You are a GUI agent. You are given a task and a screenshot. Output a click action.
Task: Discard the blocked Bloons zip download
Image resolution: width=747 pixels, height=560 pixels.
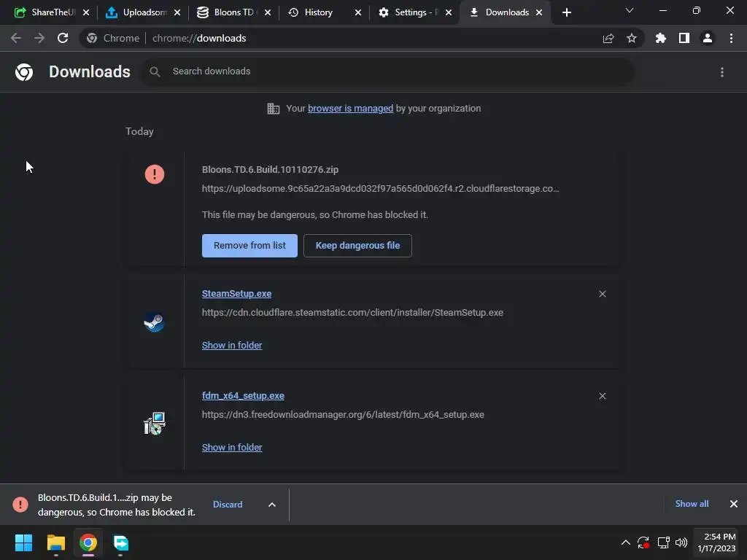click(228, 505)
